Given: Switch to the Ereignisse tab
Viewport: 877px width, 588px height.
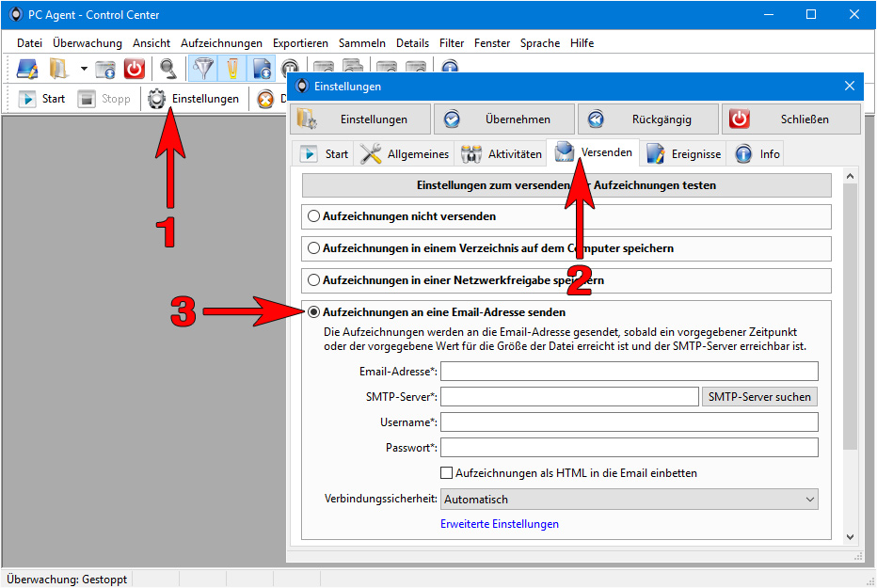Looking at the screenshot, I should click(683, 153).
